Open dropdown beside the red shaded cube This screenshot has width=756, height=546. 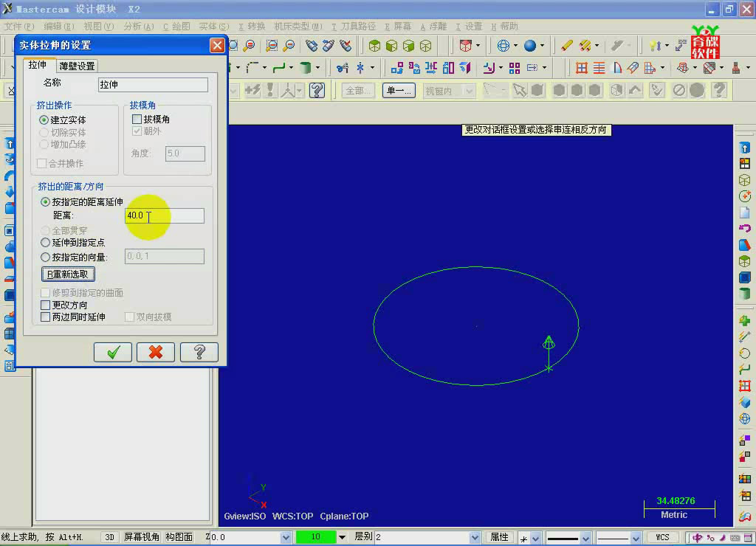(x=478, y=46)
